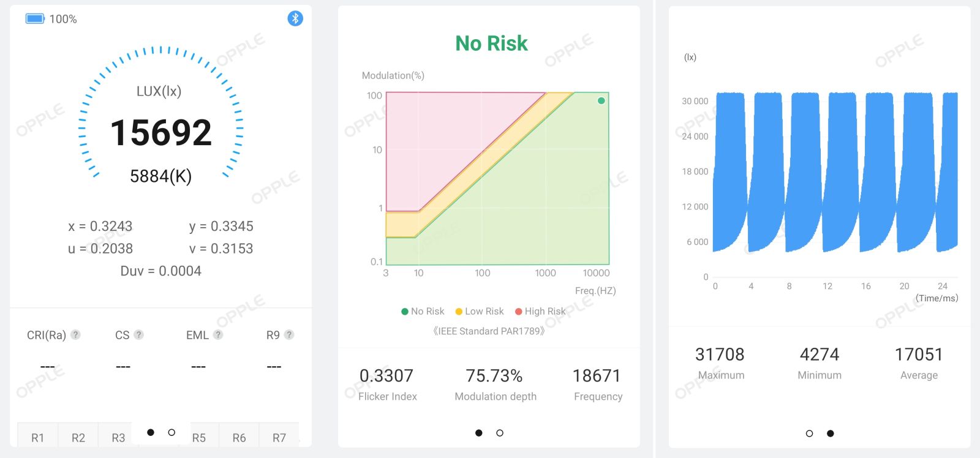Tap the battery level icon
Viewport: 980px width, 458px height.
35,18
